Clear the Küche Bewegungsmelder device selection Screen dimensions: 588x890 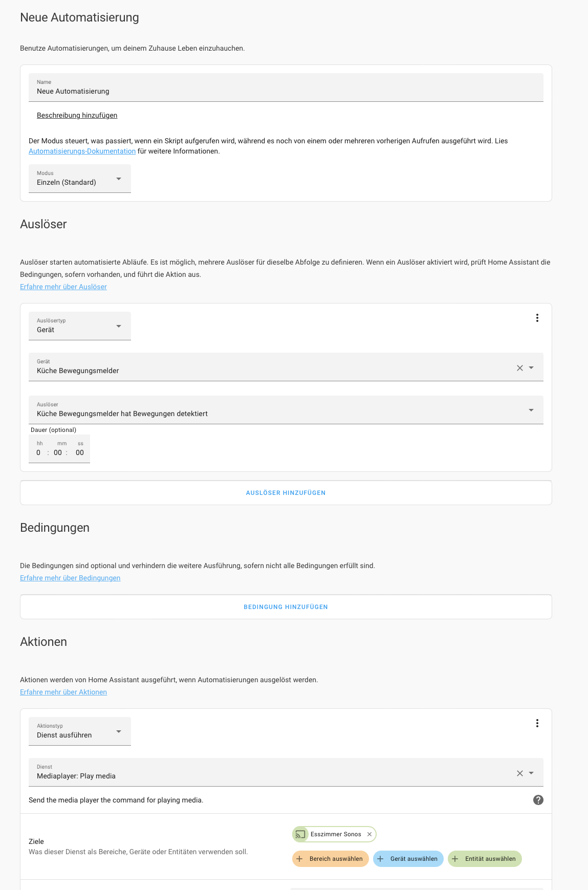click(x=519, y=368)
